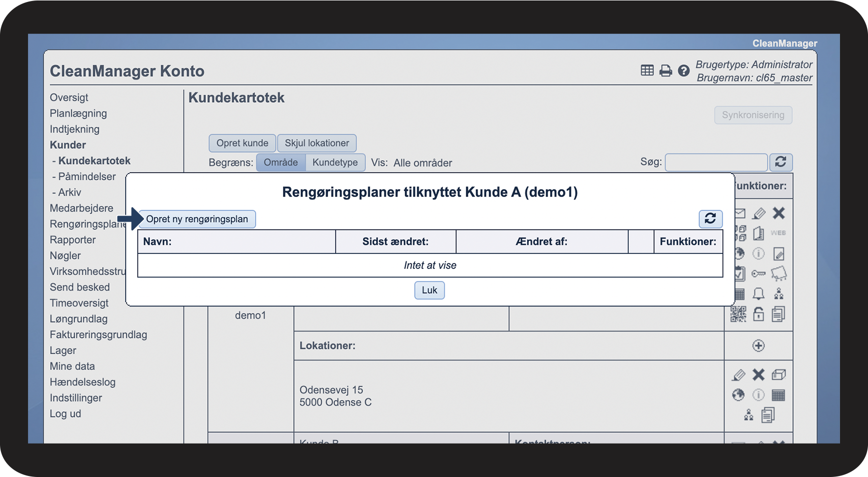Screen dimensions: 868x477
Task: Open Rapporter in the sidebar
Action: coord(73,240)
